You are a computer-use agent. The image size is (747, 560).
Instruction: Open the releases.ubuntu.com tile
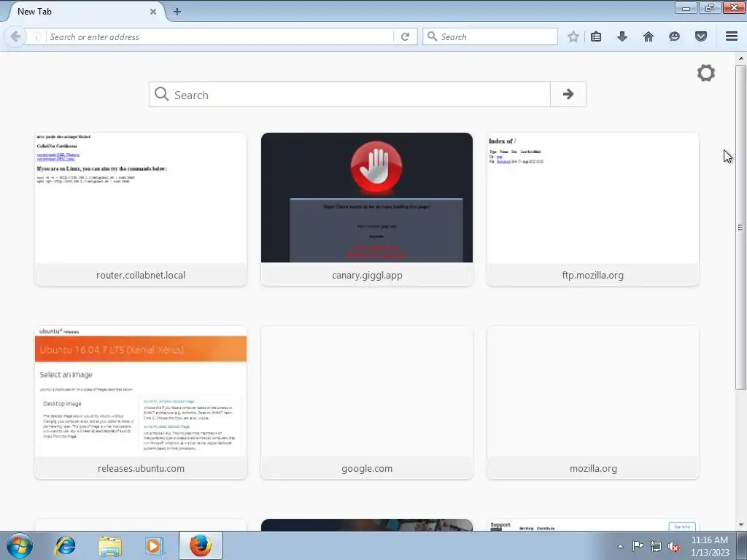(141, 402)
